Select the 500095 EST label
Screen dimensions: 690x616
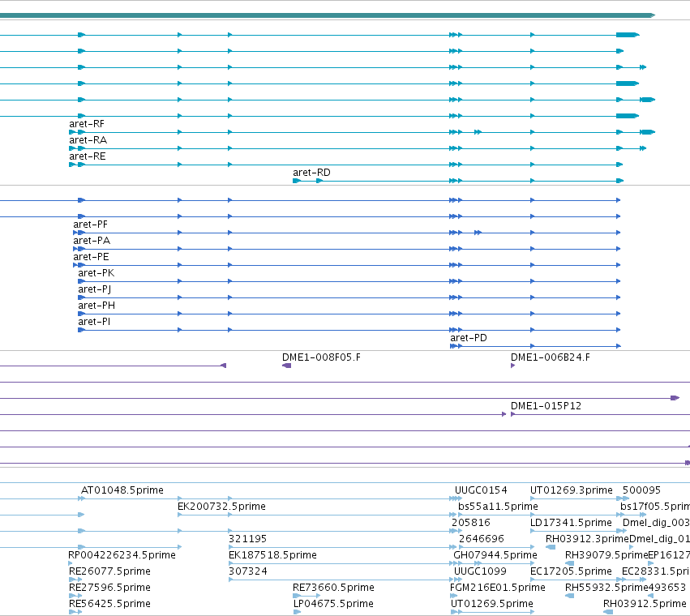pyautogui.click(x=641, y=490)
